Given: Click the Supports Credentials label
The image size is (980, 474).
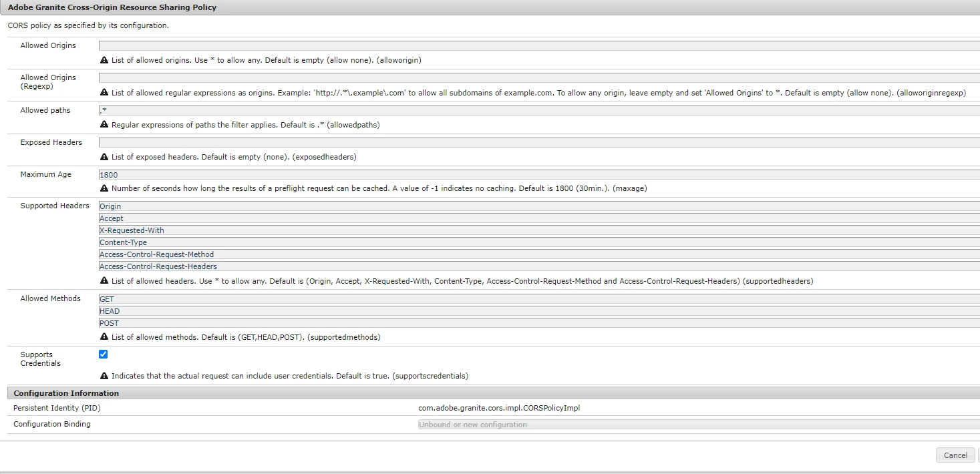Looking at the screenshot, I should [40, 359].
